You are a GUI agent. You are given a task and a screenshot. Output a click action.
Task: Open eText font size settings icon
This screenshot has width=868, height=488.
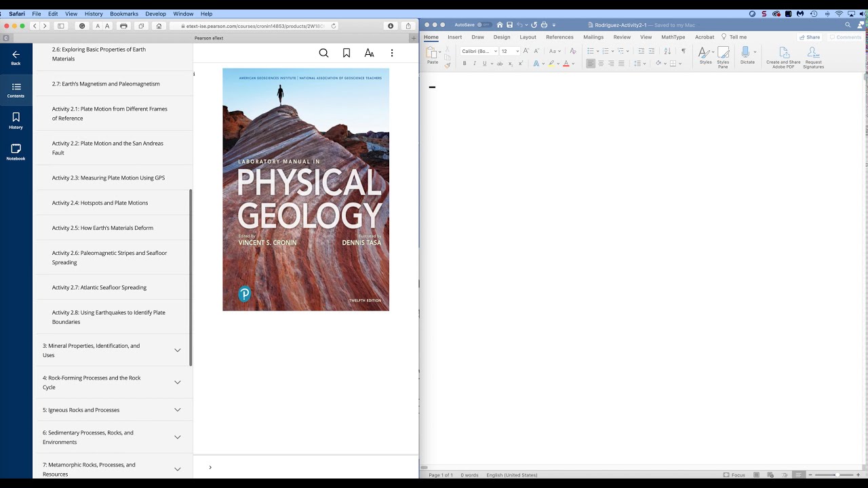coord(369,53)
